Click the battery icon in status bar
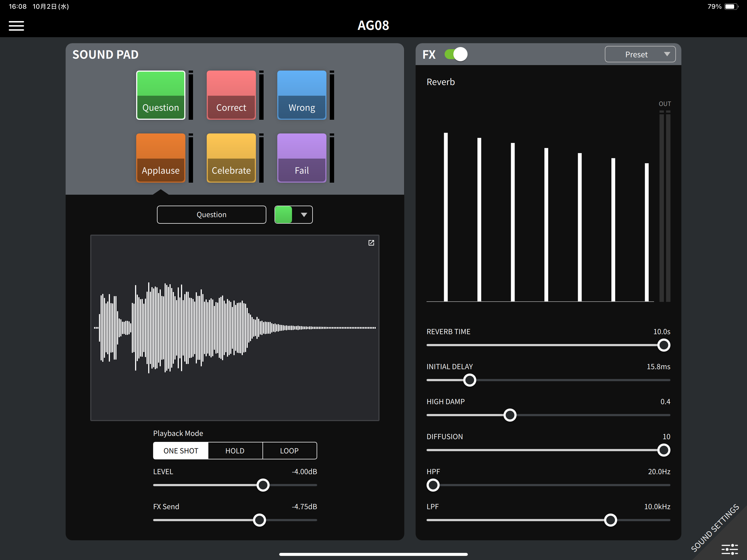The height and width of the screenshot is (560, 747). point(731,6)
